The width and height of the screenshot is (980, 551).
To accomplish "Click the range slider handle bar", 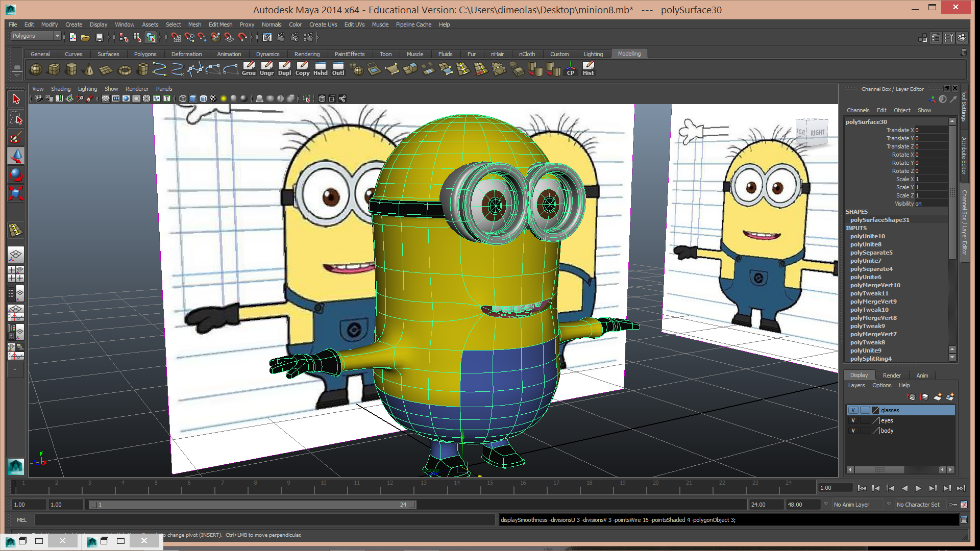I will pyautogui.click(x=253, y=505).
